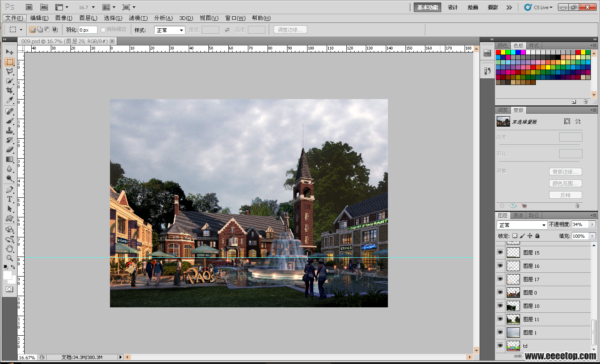Click add pixel mask icon in Masks panel
The image size is (600, 364).
click(x=567, y=122)
